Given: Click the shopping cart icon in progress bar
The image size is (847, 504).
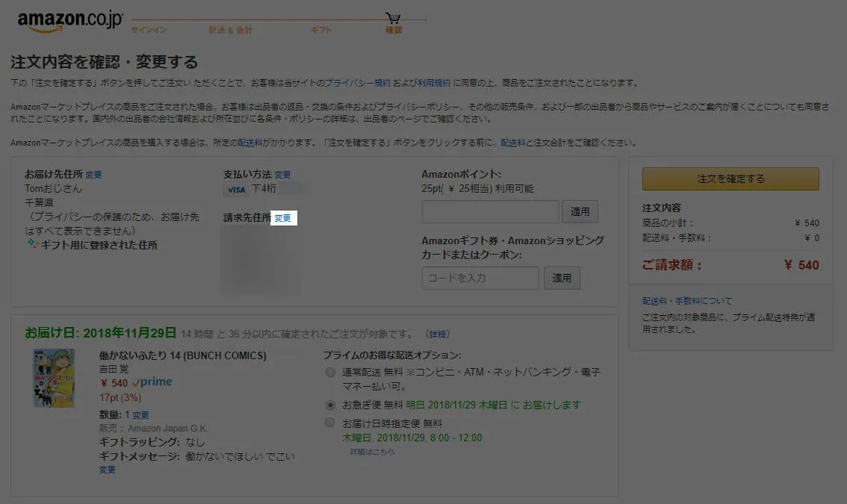Looking at the screenshot, I should (393, 18).
